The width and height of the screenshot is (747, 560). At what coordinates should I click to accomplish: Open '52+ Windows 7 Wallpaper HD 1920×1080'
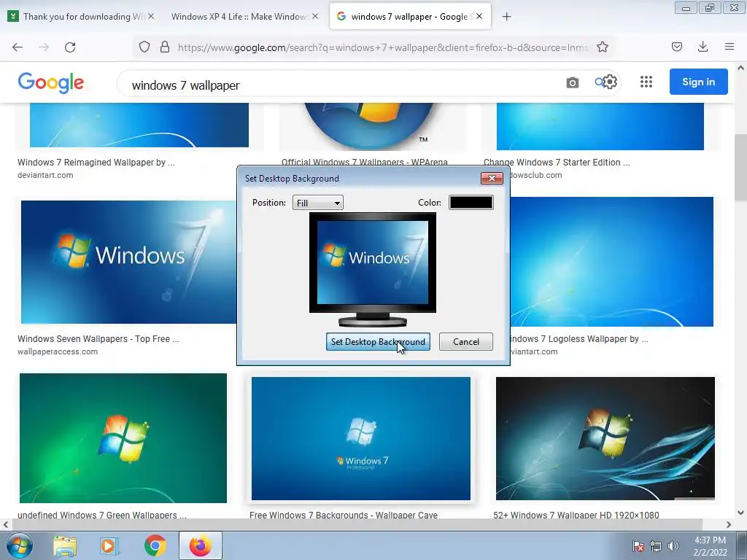tap(576, 515)
